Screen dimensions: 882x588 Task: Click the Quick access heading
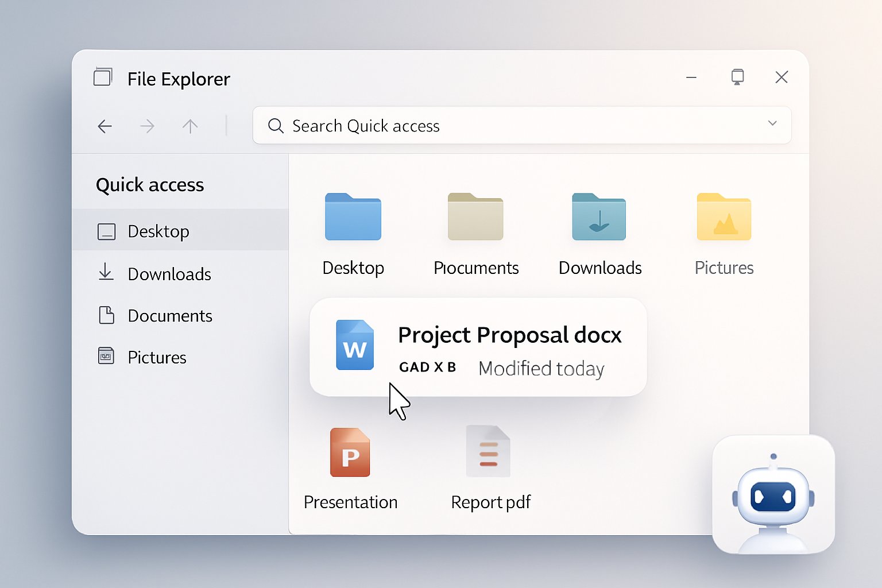(150, 185)
